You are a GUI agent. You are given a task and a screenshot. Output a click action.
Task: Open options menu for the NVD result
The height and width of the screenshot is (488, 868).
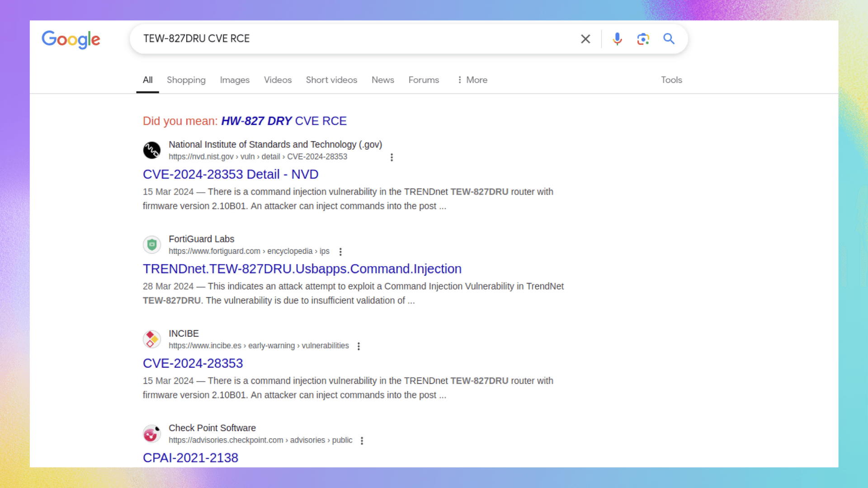tap(392, 157)
